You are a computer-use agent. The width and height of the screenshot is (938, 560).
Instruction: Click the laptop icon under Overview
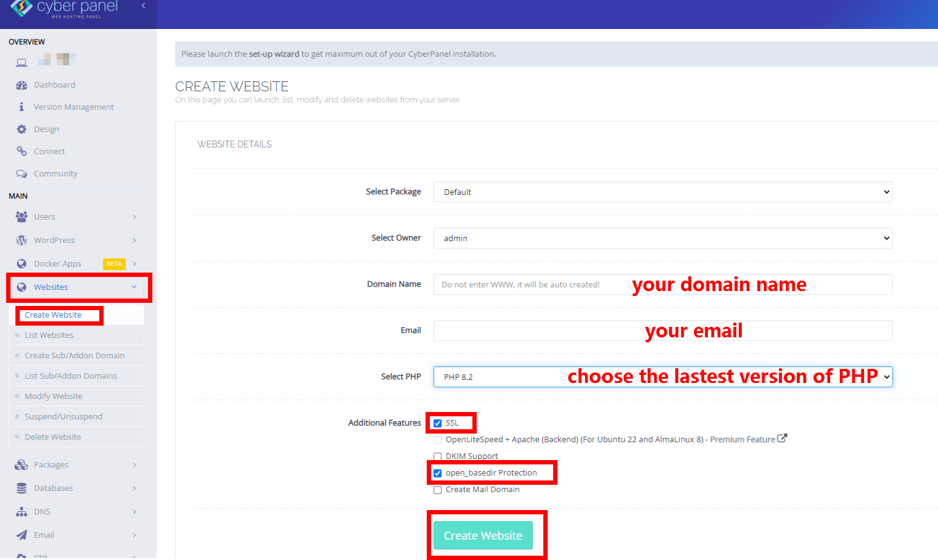pos(22,62)
